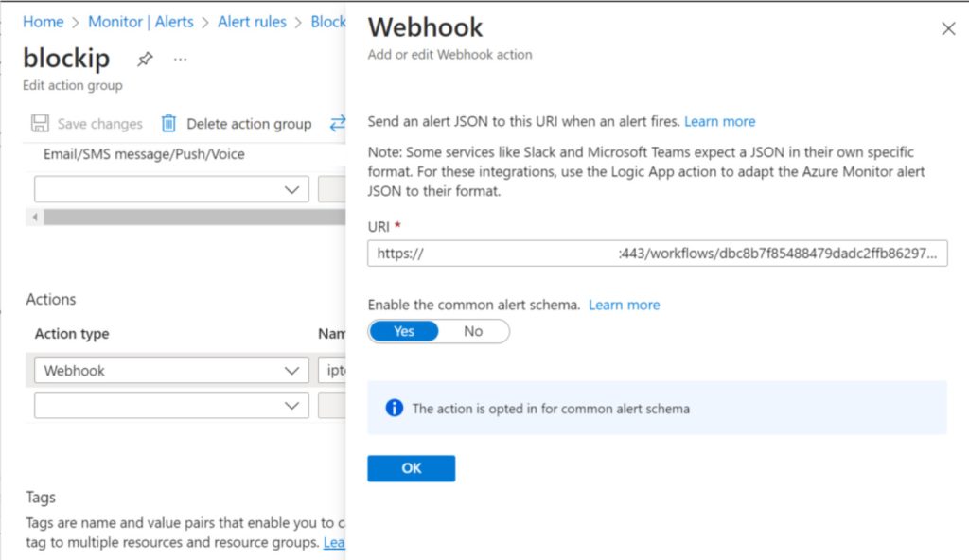The image size is (969, 560).
Task: Open Learn more link for common alert schema
Action: tap(624, 305)
